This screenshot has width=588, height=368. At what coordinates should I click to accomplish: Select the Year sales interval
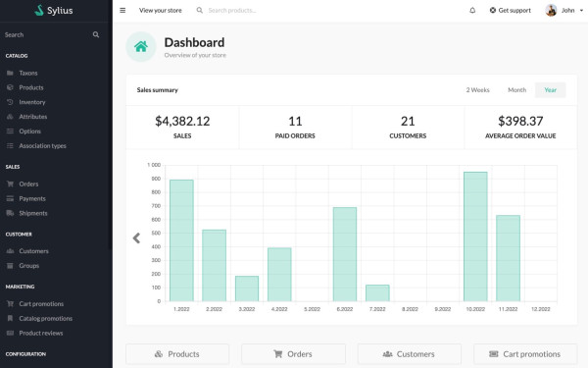coord(550,90)
